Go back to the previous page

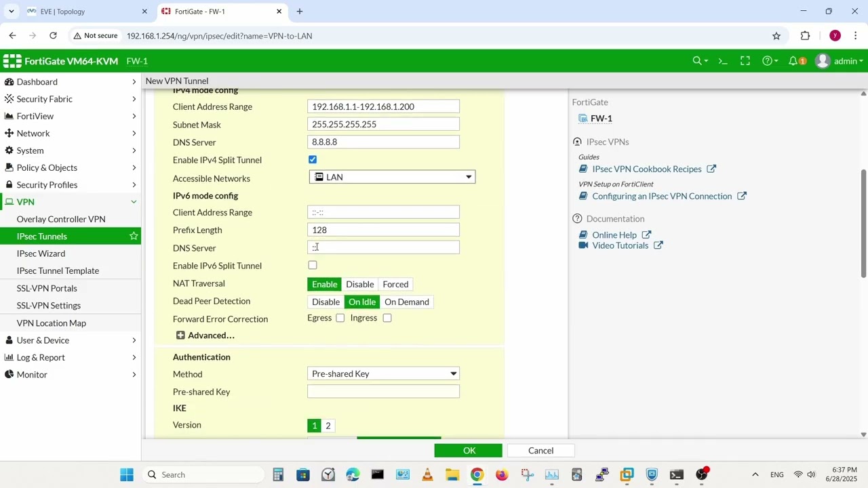click(13, 36)
